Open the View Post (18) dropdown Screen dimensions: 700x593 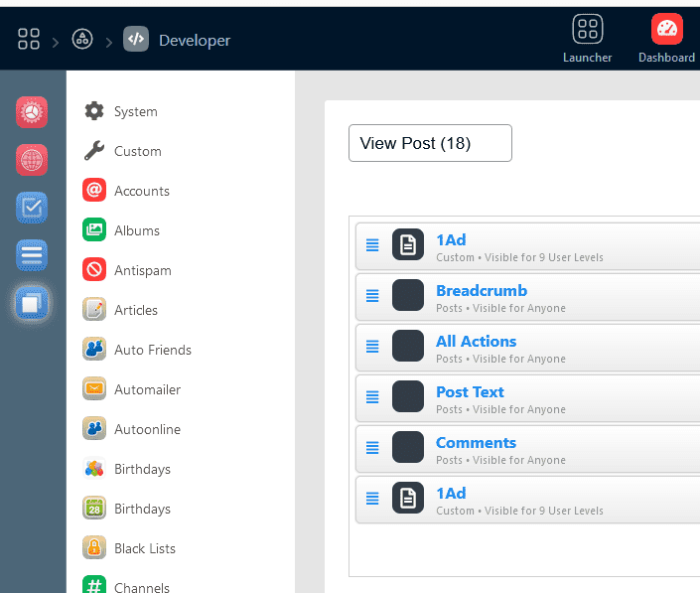click(x=430, y=143)
